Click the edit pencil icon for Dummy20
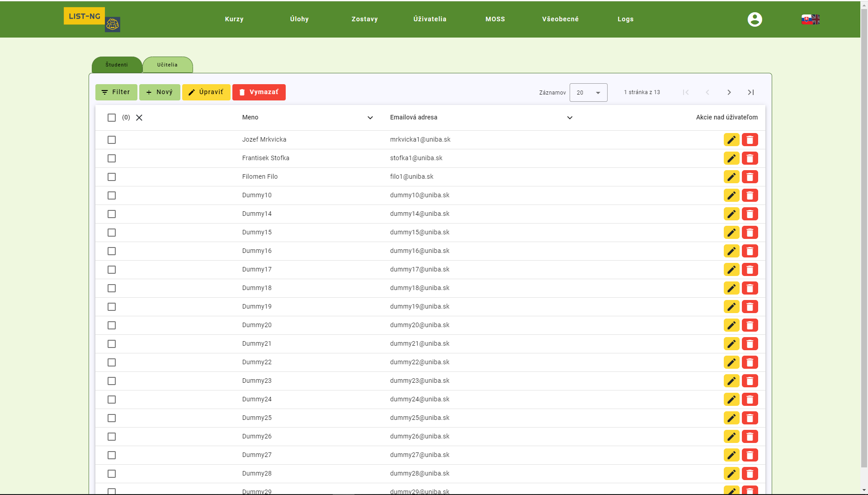The image size is (868, 495). pos(731,325)
